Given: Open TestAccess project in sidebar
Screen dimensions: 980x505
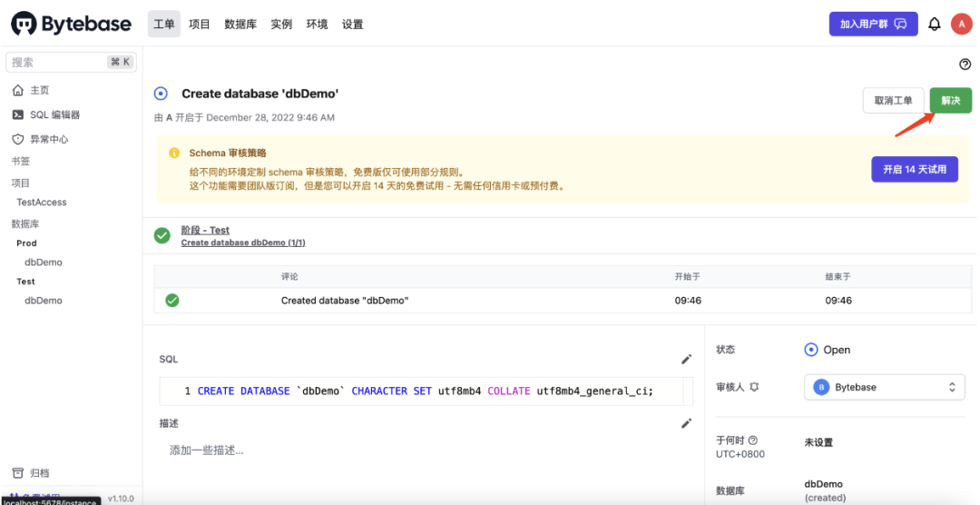Looking at the screenshot, I should pyautogui.click(x=41, y=203).
